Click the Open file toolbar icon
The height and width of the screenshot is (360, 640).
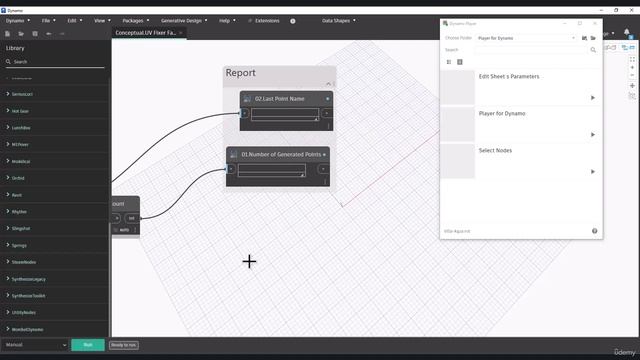[x=21, y=34]
